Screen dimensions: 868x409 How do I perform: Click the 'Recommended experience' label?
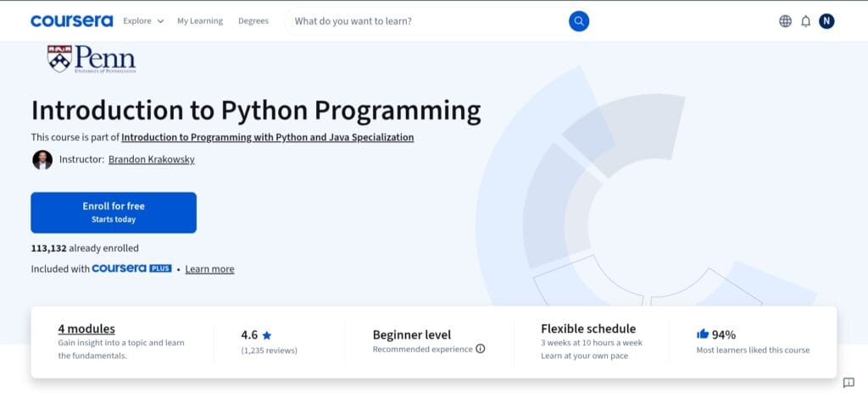(x=423, y=350)
